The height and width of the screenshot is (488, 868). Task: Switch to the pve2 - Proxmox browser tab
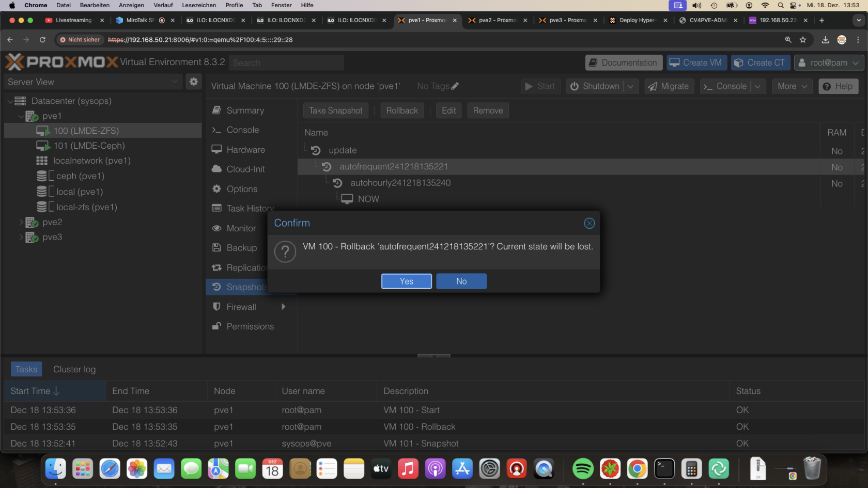click(x=497, y=20)
